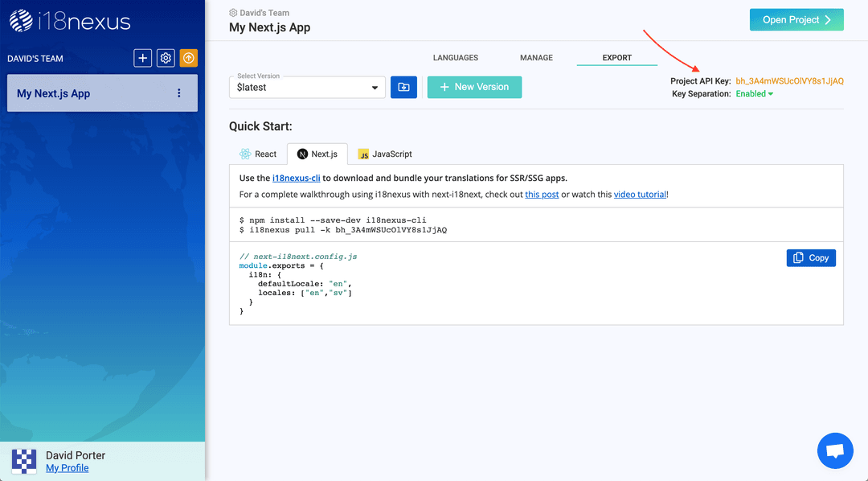This screenshot has width=868, height=481.
Task: Switch to the LANGUAGES tab
Action: click(455, 57)
